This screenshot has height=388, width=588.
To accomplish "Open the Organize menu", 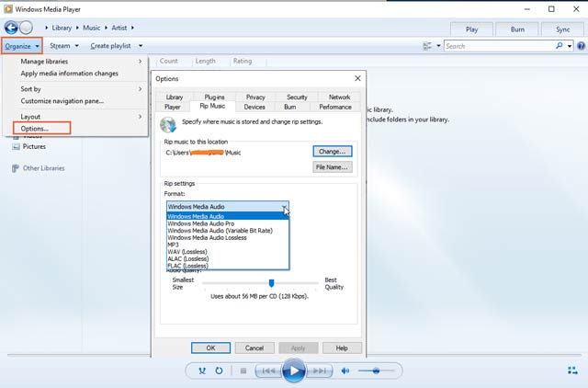I will coord(22,46).
